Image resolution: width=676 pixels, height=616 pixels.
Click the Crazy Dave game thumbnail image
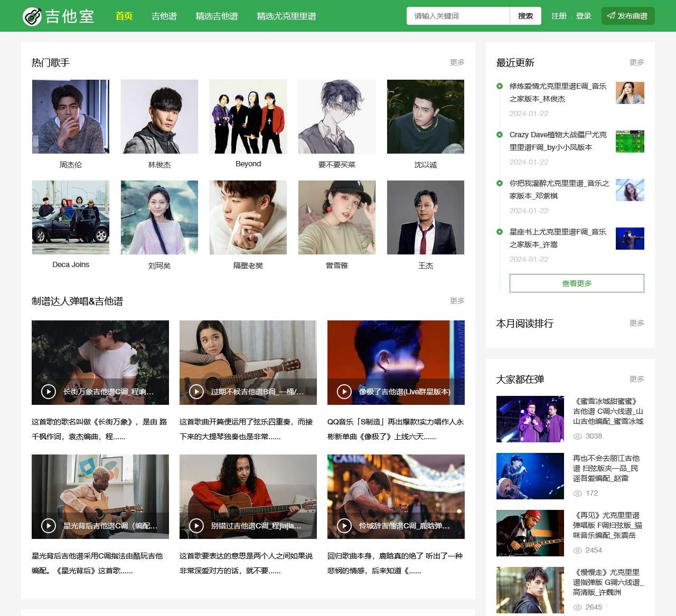pyautogui.click(x=630, y=141)
